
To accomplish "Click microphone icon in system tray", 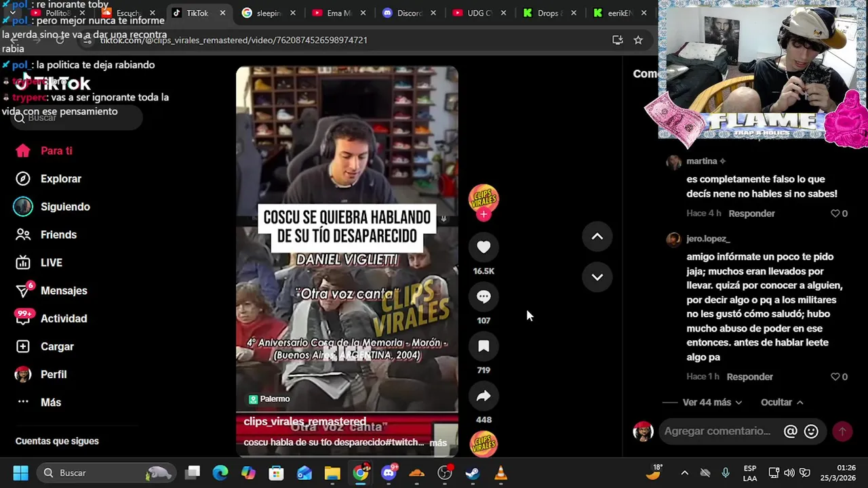I will 725,472.
